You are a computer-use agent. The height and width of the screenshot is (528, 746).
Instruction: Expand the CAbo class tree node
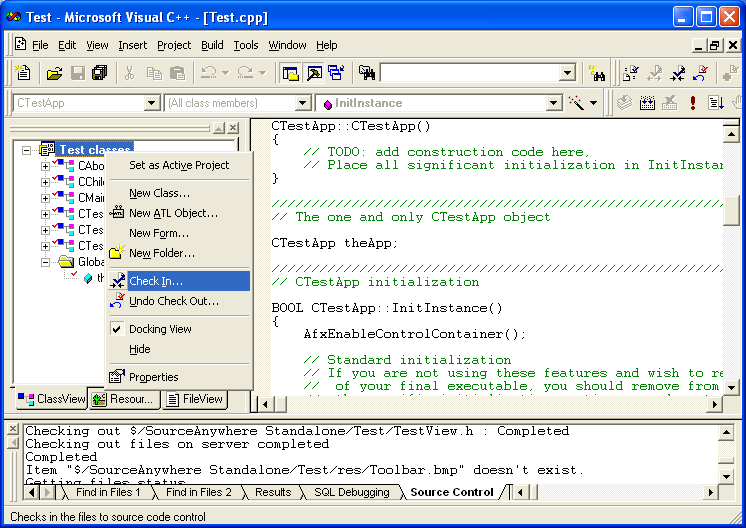coord(45,166)
